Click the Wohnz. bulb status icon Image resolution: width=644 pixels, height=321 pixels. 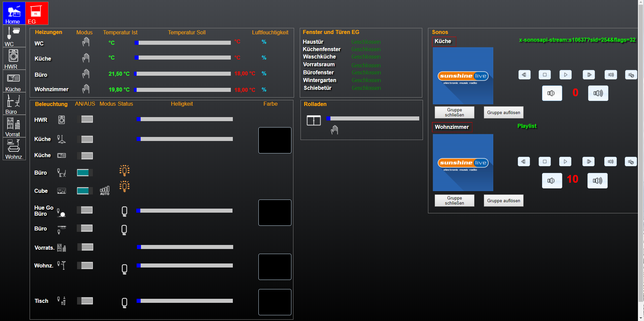124,269
